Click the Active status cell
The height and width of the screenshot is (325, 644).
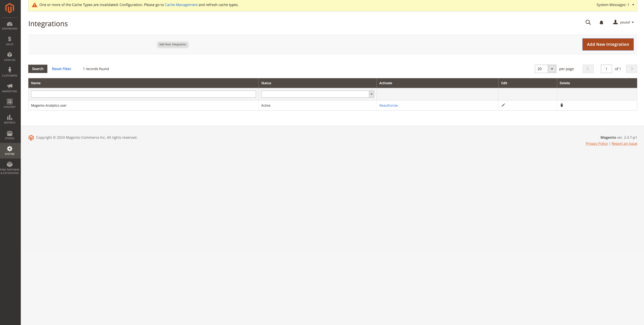point(318,105)
